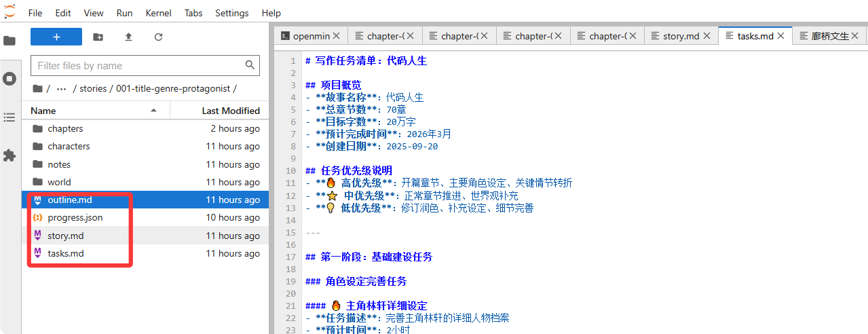
Task: Navigate to stories in breadcrumb
Action: [x=93, y=88]
